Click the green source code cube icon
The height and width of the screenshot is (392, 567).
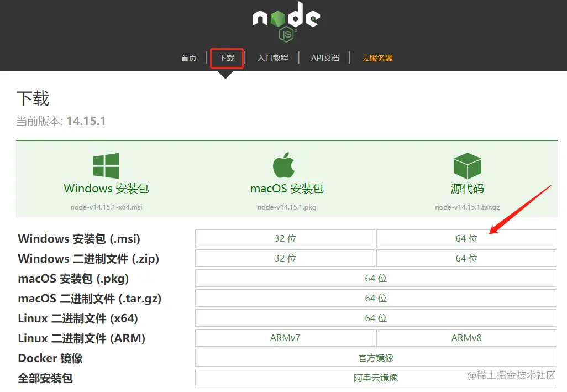tap(467, 166)
